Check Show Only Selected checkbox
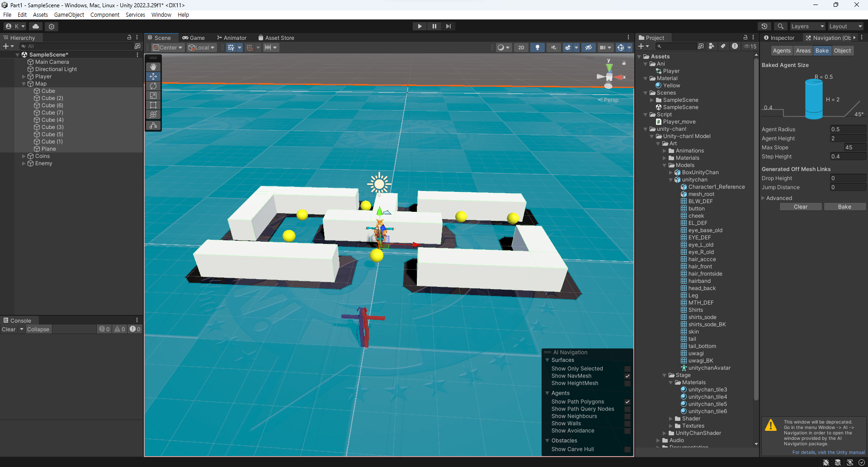The width and height of the screenshot is (868, 467). point(627,369)
